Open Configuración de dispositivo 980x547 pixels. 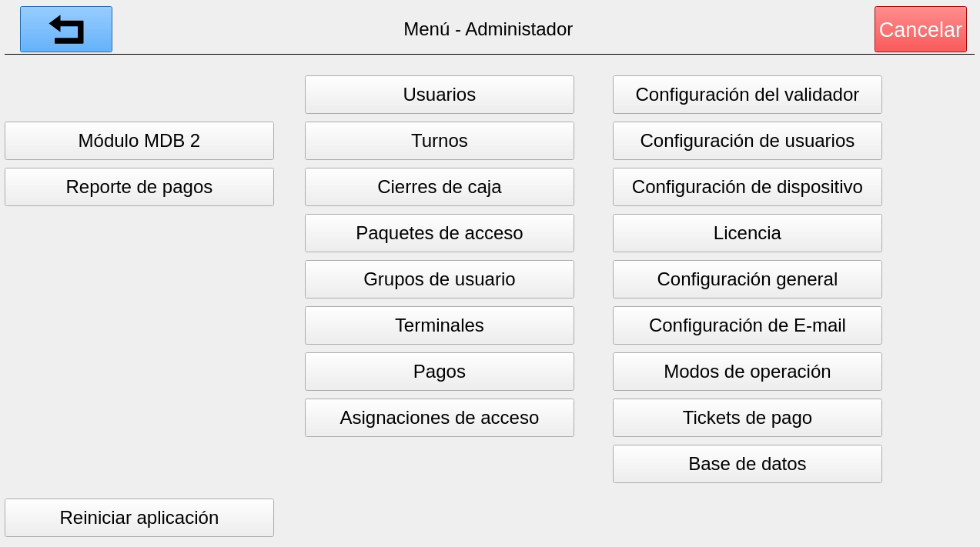click(x=747, y=187)
